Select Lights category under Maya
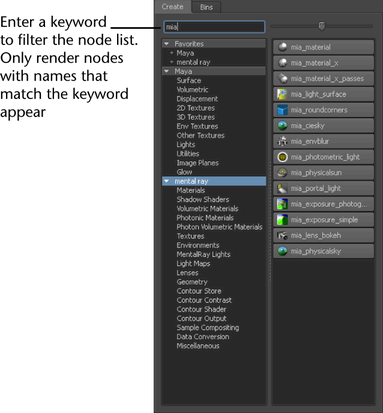The height and width of the screenshot is (413, 383). pyautogui.click(x=186, y=145)
